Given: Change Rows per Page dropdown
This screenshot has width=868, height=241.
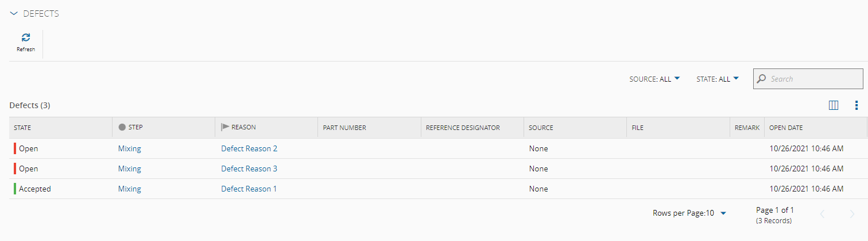Looking at the screenshot, I should (689, 213).
